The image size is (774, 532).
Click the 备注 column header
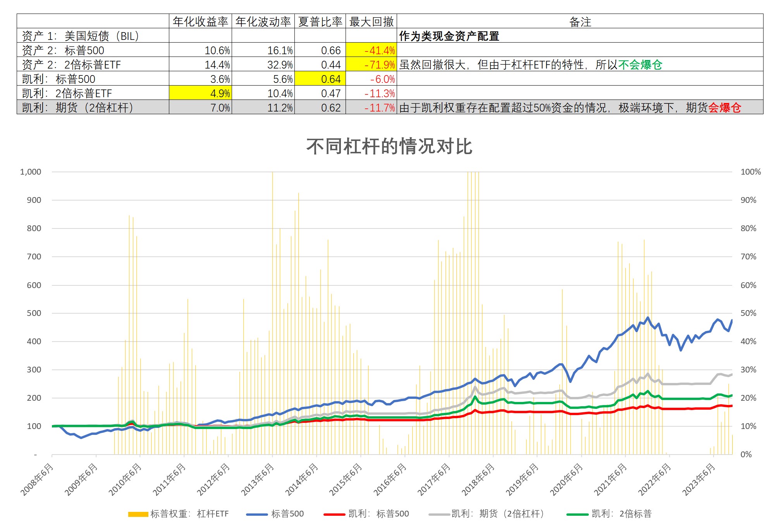coord(580,22)
